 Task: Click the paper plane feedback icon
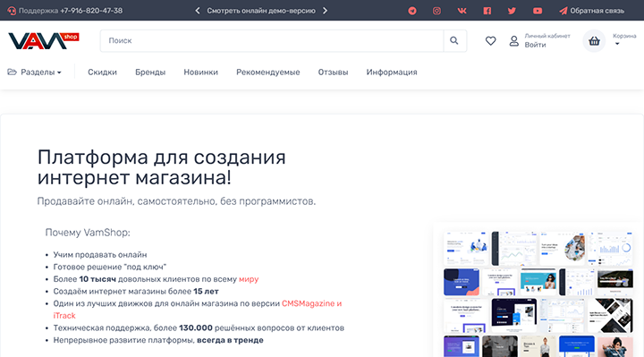[x=563, y=11]
